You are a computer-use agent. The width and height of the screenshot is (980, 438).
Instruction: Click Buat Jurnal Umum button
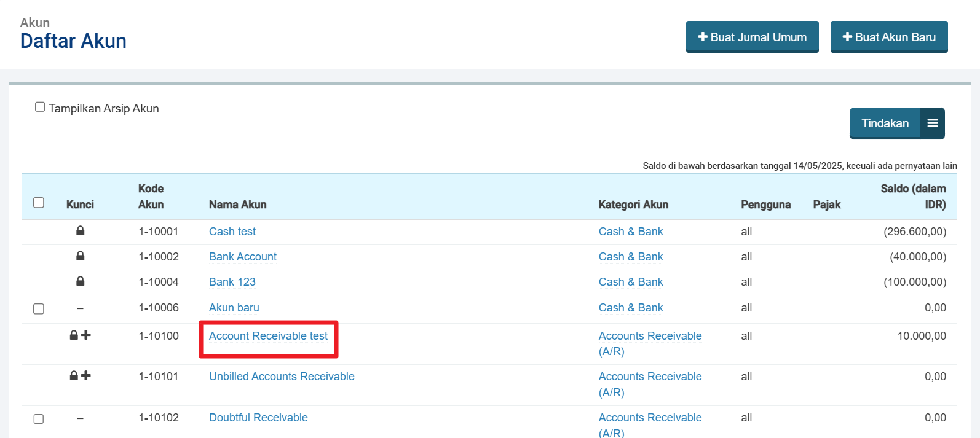tap(752, 37)
